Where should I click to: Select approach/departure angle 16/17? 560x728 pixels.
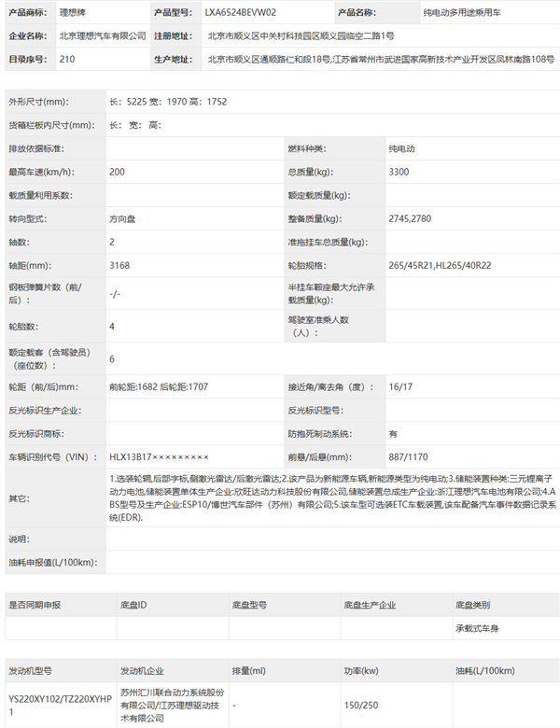click(400, 386)
